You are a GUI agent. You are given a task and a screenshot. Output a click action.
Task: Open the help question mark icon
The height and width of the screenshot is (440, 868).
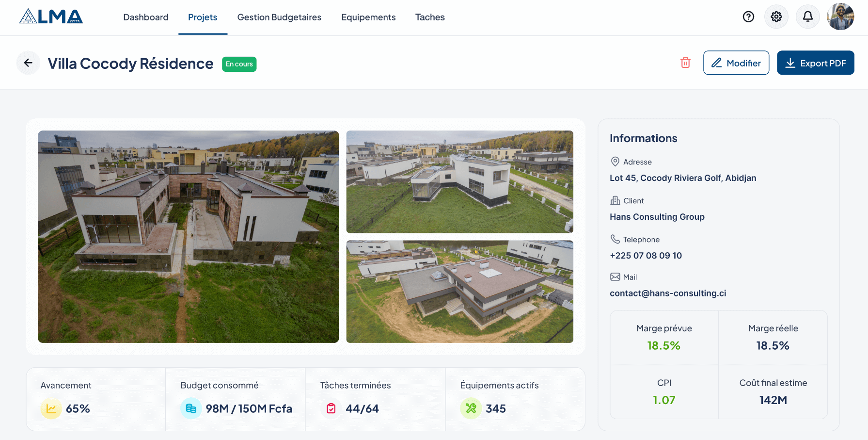[748, 17]
